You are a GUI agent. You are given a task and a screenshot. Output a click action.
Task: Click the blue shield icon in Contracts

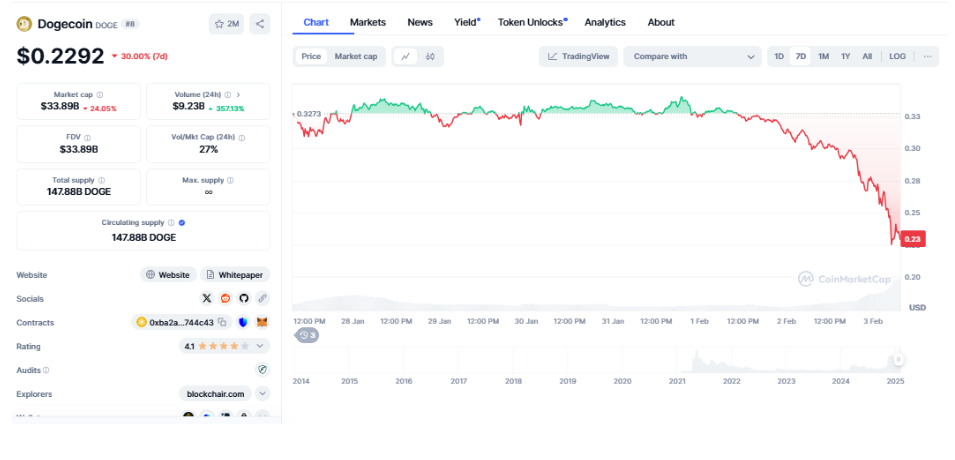(242, 322)
